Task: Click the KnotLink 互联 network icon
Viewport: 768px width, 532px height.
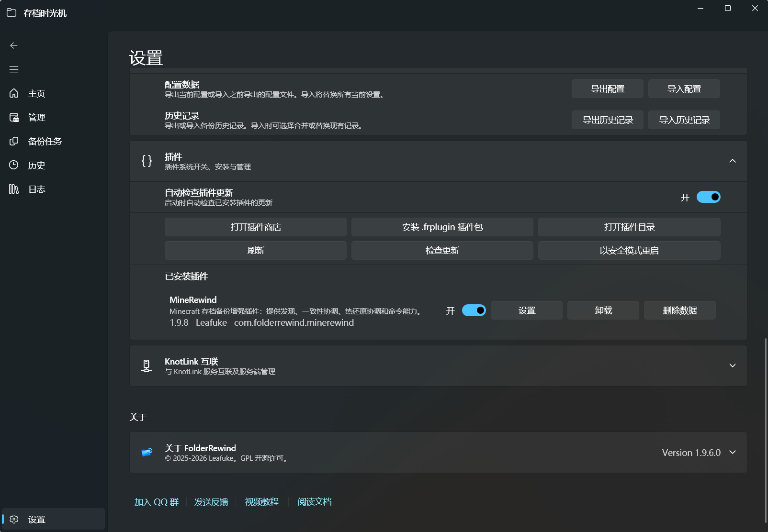Action: [147, 366]
